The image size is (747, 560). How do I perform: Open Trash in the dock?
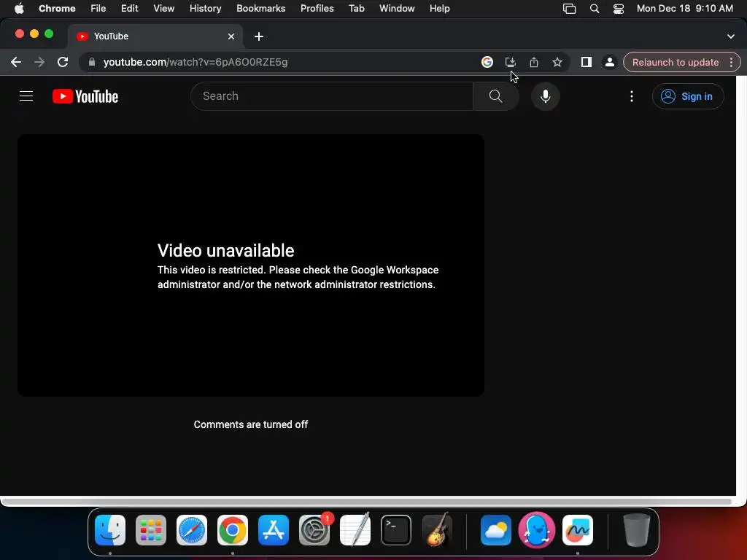(x=636, y=530)
